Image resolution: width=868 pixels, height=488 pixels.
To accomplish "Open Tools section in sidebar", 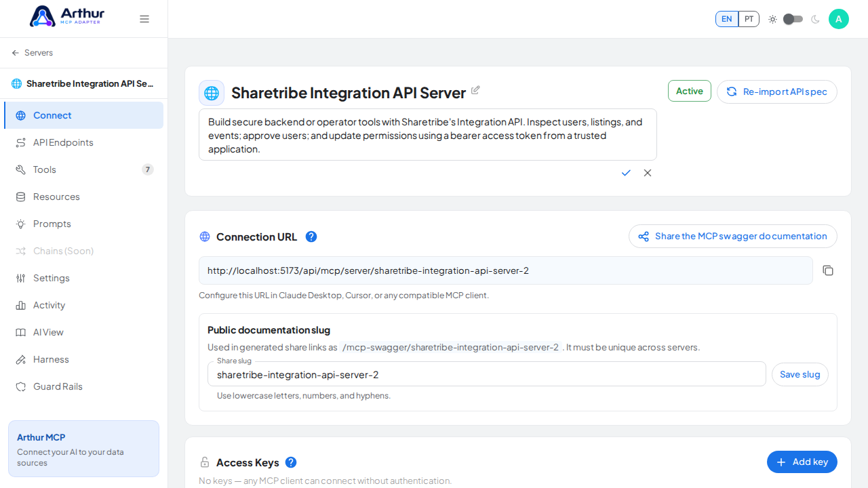I will pyautogui.click(x=83, y=169).
